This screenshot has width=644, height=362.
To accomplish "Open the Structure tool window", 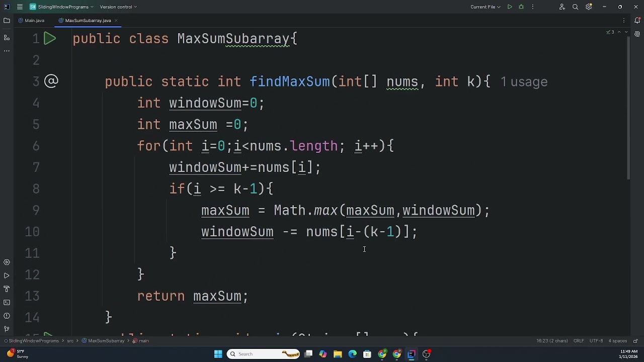I will pos(7,38).
